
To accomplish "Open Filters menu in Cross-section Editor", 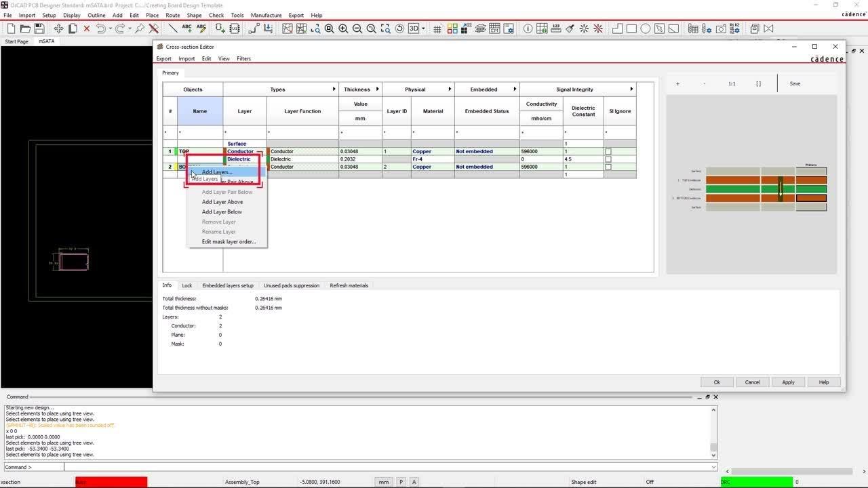I will [243, 59].
